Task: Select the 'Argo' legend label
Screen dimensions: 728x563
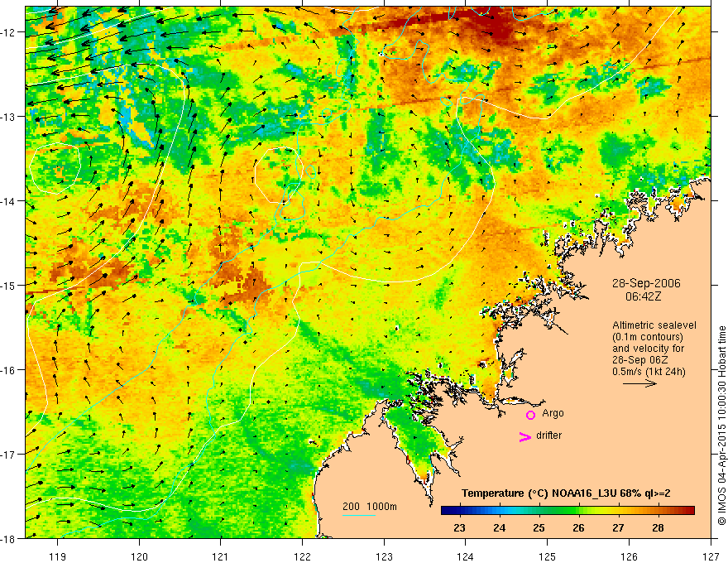Action: [x=553, y=413]
